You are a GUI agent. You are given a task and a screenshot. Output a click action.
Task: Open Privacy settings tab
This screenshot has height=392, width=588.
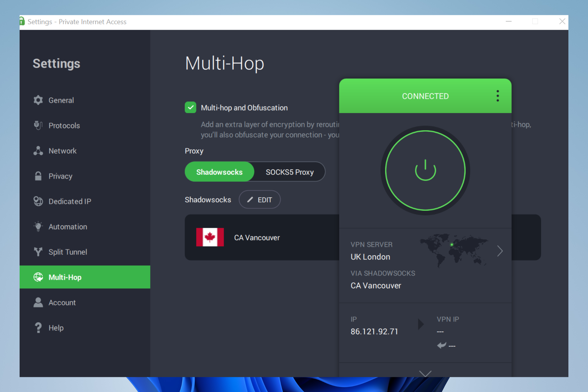(85, 176)
